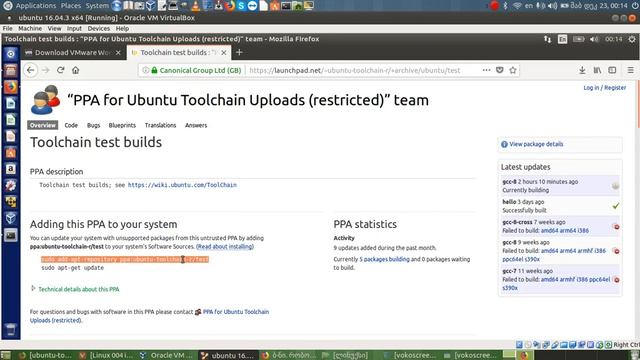This screenshot has height=360, width=640.
Task: Open PPA for Ubuntu Toolchain contact link
Action: coord(149,316)
